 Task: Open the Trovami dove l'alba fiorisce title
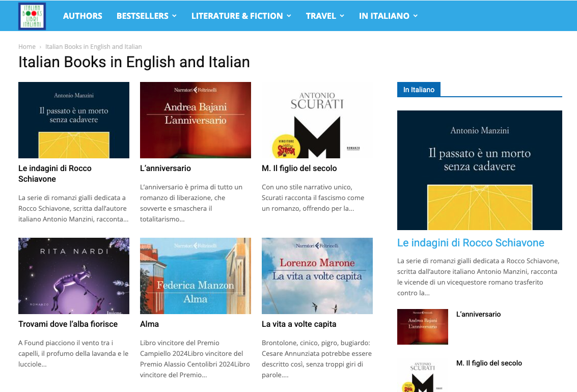click(x=68, y=324)
